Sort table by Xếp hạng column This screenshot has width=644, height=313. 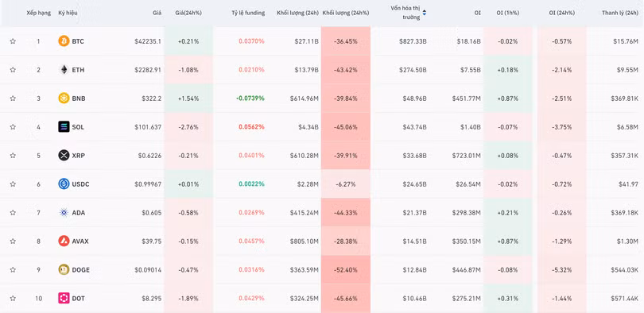coord(39,13)
